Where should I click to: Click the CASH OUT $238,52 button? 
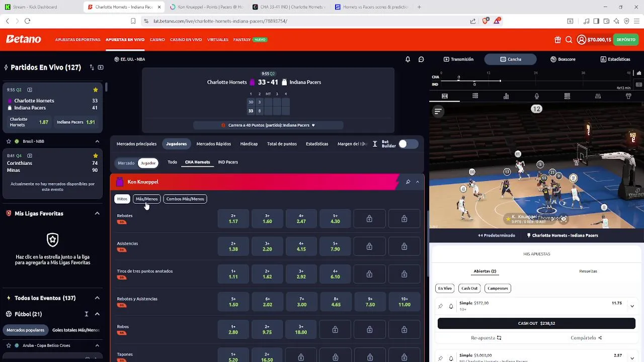tap(536, 323)
